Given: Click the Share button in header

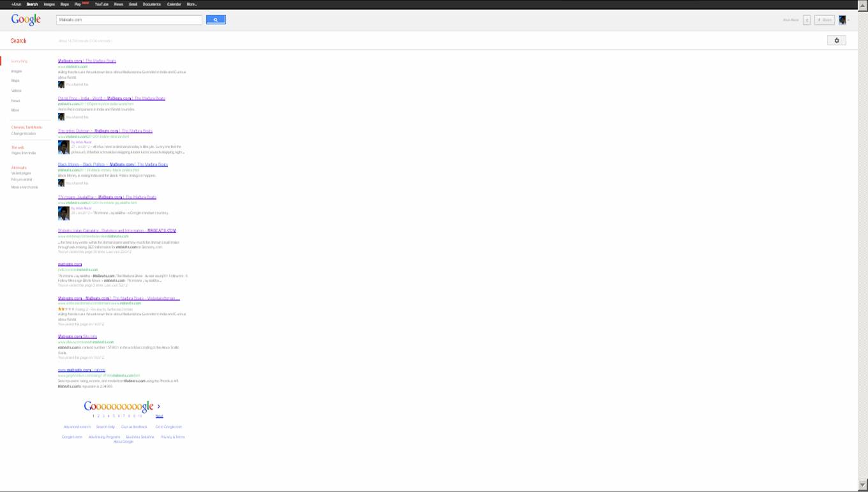Looking at the screenshot, I should coord(825,20).
